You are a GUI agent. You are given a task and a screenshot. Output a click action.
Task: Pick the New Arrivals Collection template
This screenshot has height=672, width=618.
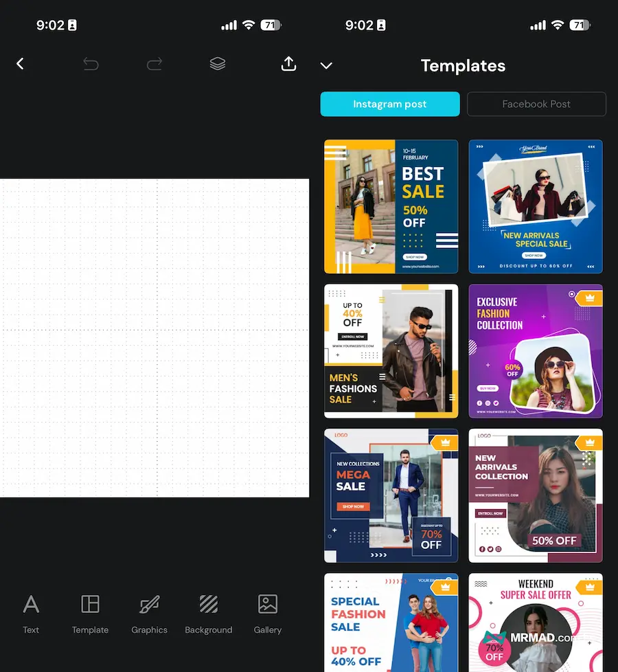click(x=536, y=495)
